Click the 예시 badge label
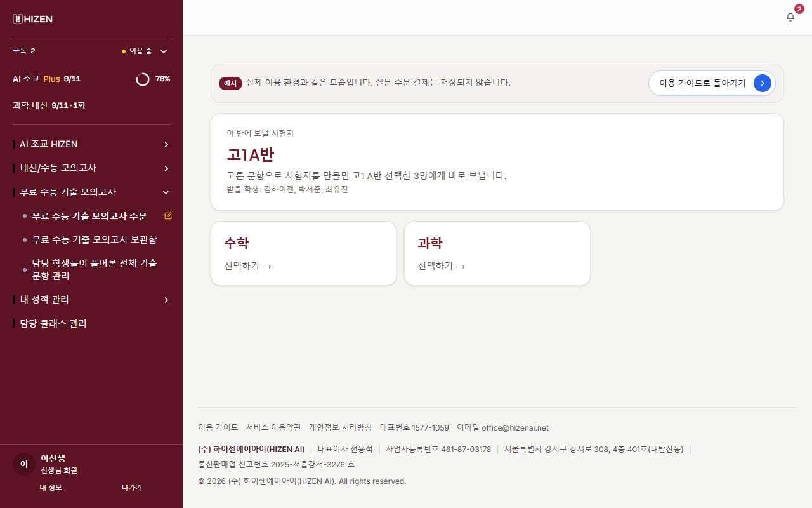Viewport: 812px width, 508px height. point(230,83)
